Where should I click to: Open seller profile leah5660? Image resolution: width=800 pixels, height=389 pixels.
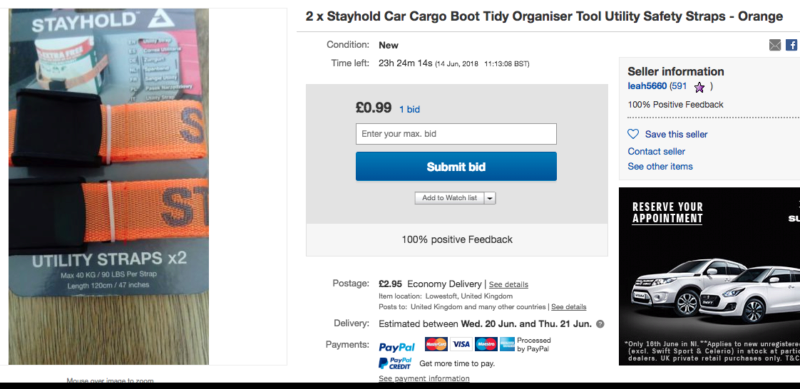647,86
